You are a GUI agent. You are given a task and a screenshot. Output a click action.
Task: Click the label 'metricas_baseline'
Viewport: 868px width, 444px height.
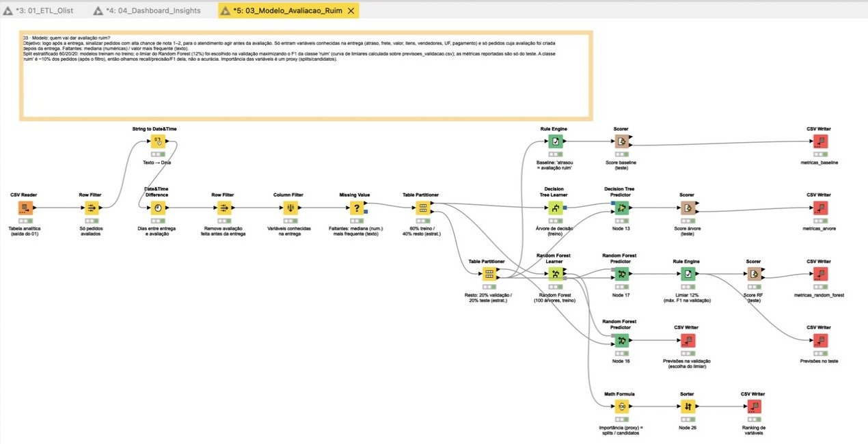click(x=820, y=163)
